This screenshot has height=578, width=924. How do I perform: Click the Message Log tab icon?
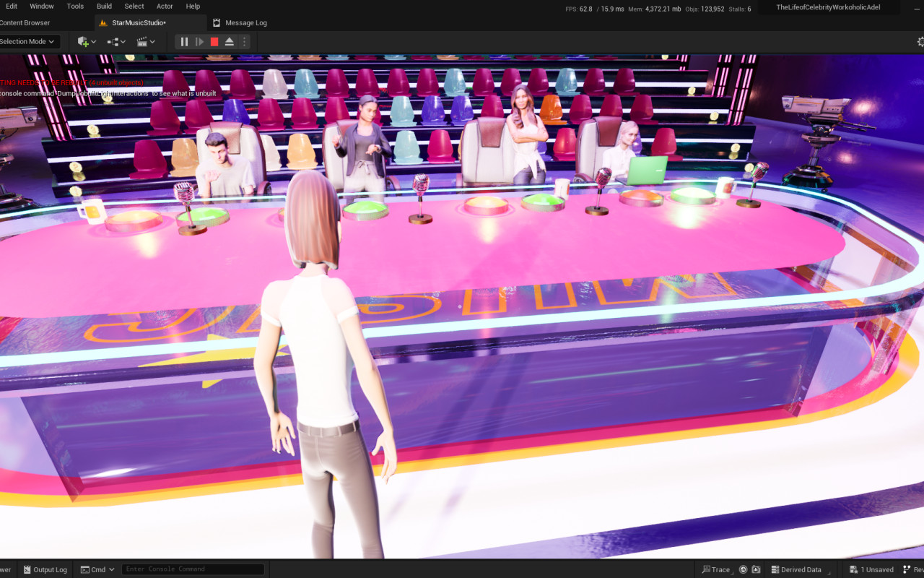217,23
